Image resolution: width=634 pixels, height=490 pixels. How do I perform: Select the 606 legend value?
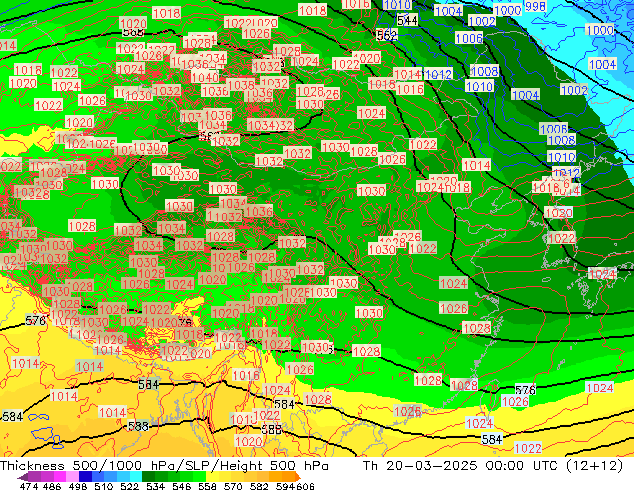305,486
